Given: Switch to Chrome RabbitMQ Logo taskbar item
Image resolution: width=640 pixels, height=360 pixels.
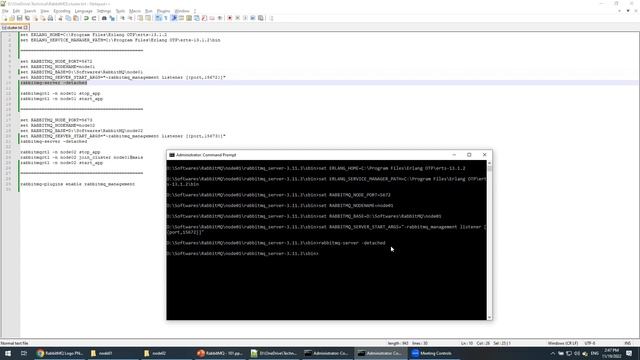Looking at the screenshot, I should pyautogui.click(x=60, y=353).
